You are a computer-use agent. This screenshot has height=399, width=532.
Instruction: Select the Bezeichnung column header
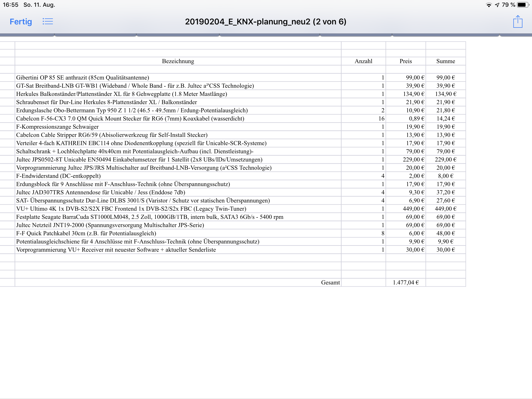click(x=178, y=61)
